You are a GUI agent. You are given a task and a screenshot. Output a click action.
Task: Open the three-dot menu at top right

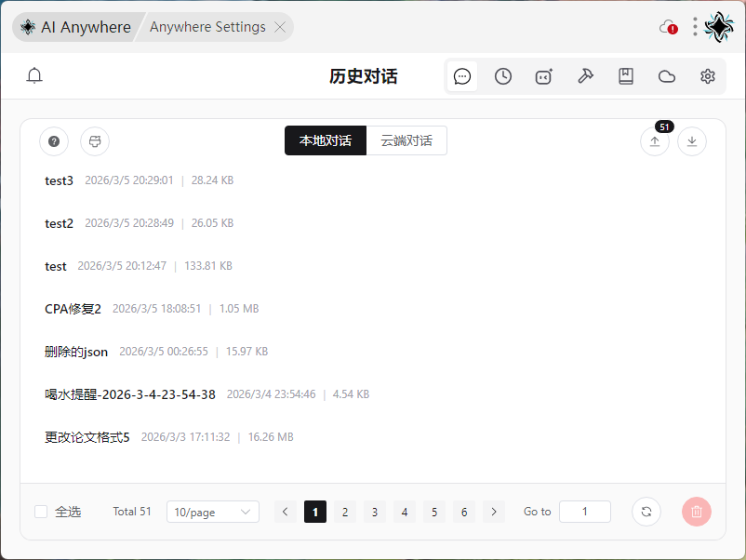tap(695, 27)
